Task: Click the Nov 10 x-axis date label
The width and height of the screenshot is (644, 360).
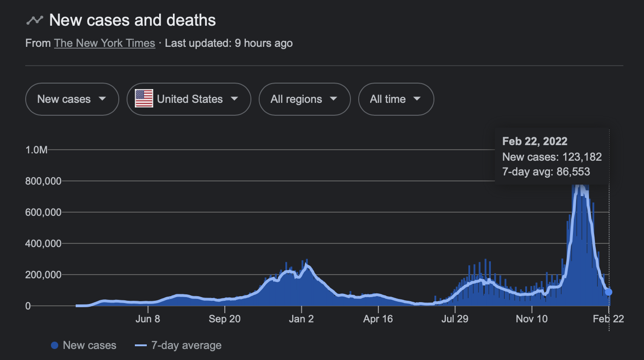Action: coord(532,319)
